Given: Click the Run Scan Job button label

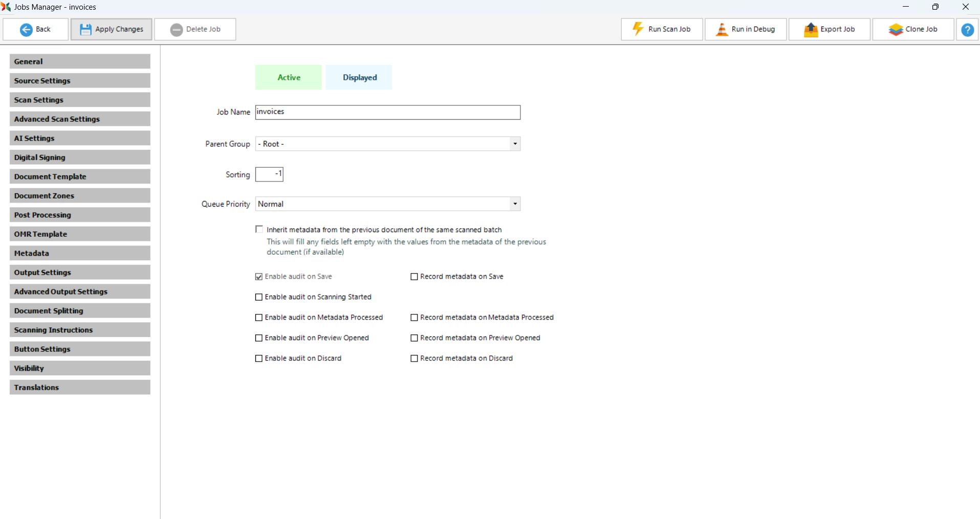Looking at the screenshot, I should [669, 29].
